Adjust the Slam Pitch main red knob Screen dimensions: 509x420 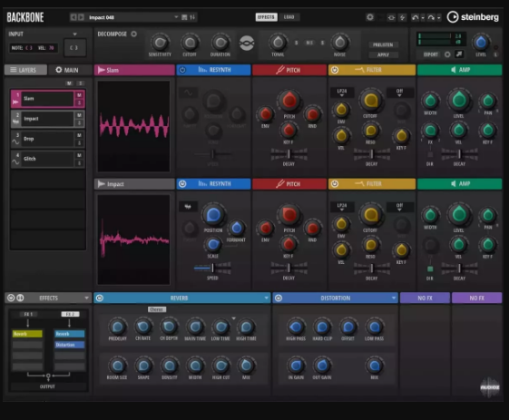click(x=289, y=100)
